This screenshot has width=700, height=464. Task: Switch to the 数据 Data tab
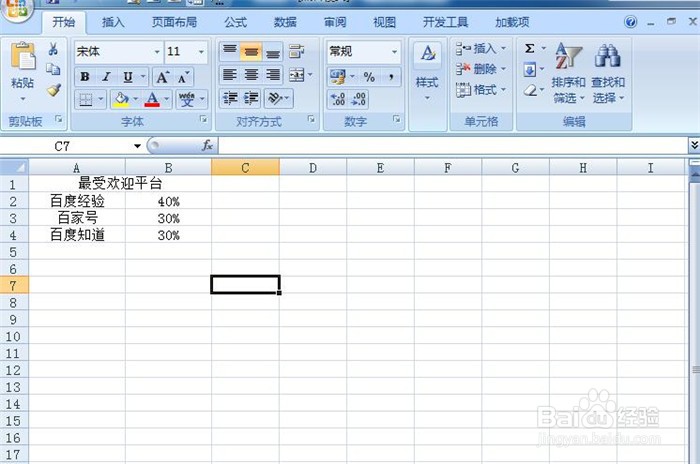[285, 22]
